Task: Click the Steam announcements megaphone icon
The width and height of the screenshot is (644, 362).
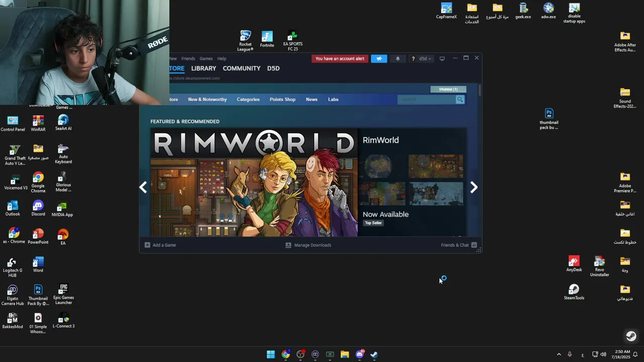Action: [379, 58]
